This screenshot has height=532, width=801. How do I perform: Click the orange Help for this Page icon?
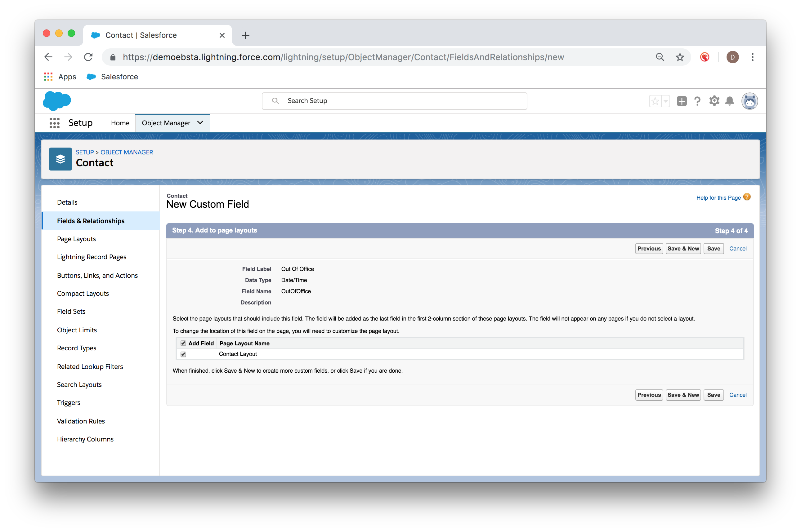tap(747, 197)
